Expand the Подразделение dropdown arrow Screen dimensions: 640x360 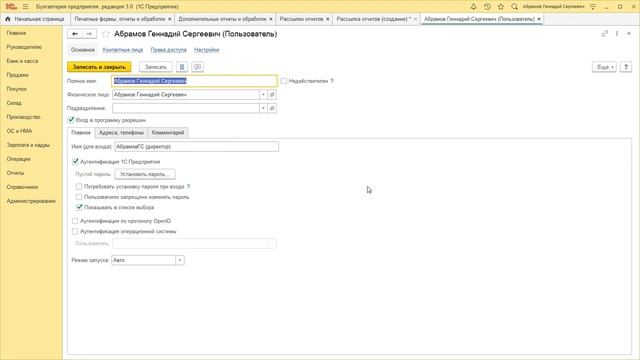click(x=263, y=108)
